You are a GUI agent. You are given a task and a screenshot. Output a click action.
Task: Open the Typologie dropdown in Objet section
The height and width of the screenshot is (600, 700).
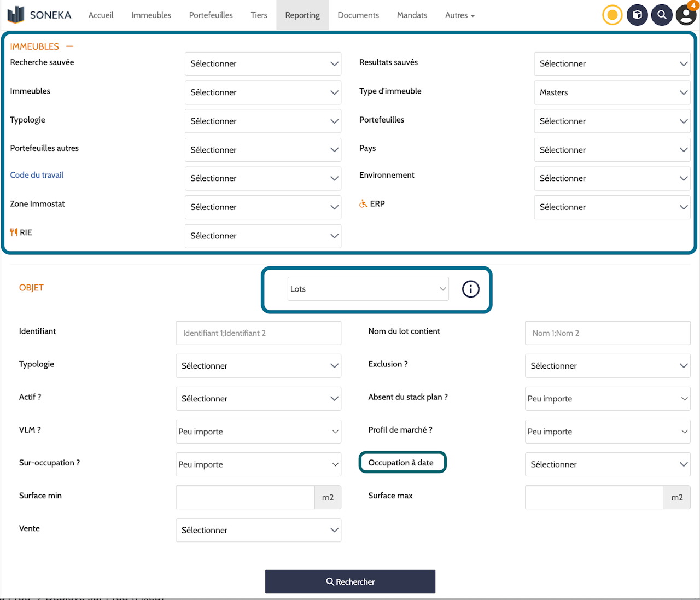(x=259, y=366)
